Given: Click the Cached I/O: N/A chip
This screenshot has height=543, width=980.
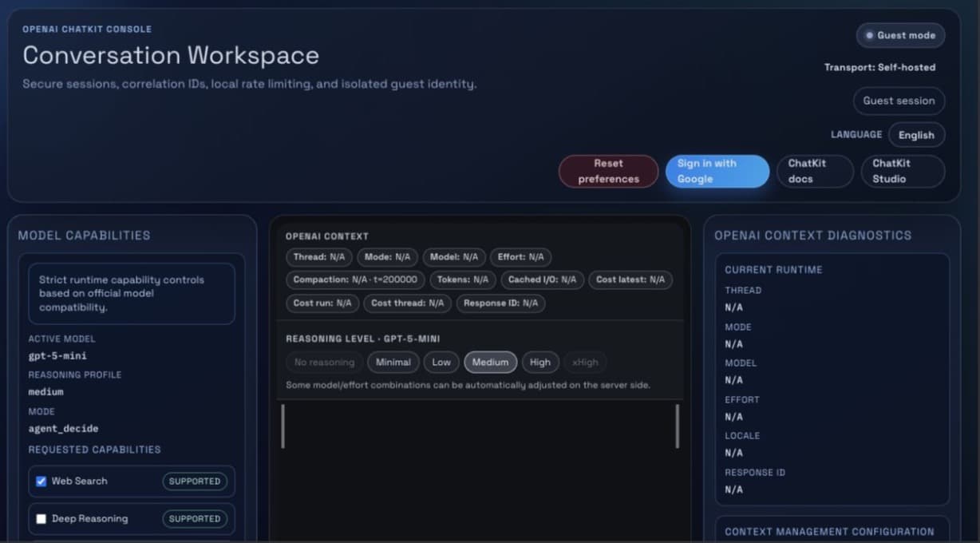Looking at the screenshot, I should (543, 280).
